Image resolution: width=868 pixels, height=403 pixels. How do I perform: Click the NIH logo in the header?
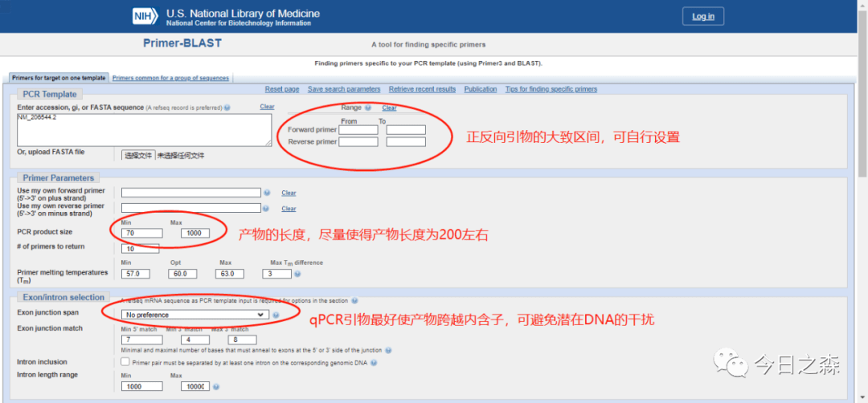click(146, 17)
